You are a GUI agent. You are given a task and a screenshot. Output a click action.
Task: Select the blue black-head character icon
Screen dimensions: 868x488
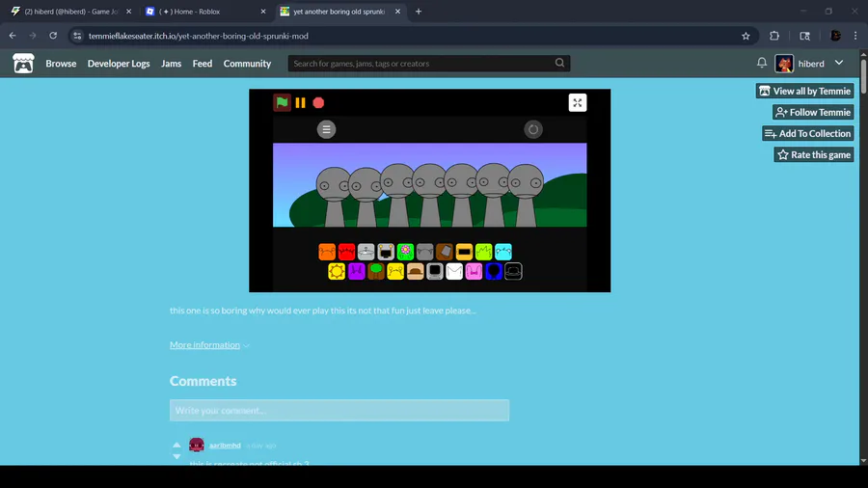[x=494, y=271]
